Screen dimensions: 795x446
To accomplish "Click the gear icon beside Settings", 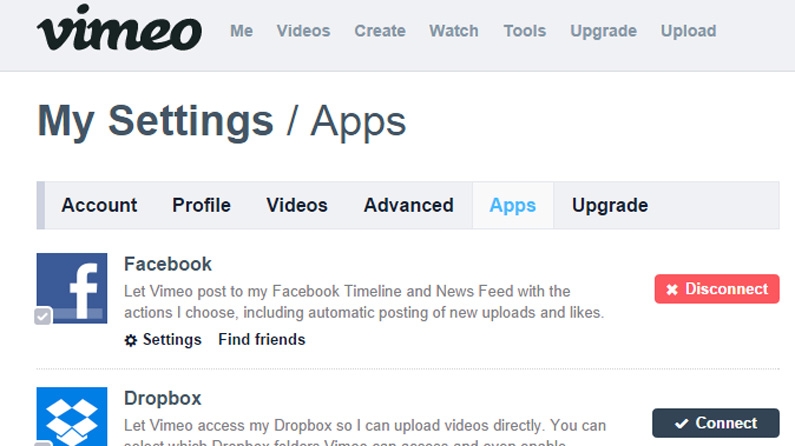I will click(130, 340).
